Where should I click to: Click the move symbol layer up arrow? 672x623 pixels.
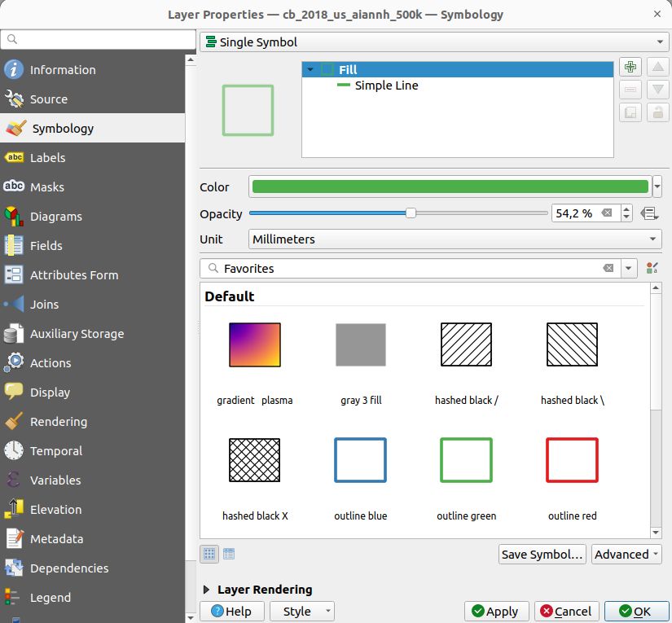(x=658, y=67)
